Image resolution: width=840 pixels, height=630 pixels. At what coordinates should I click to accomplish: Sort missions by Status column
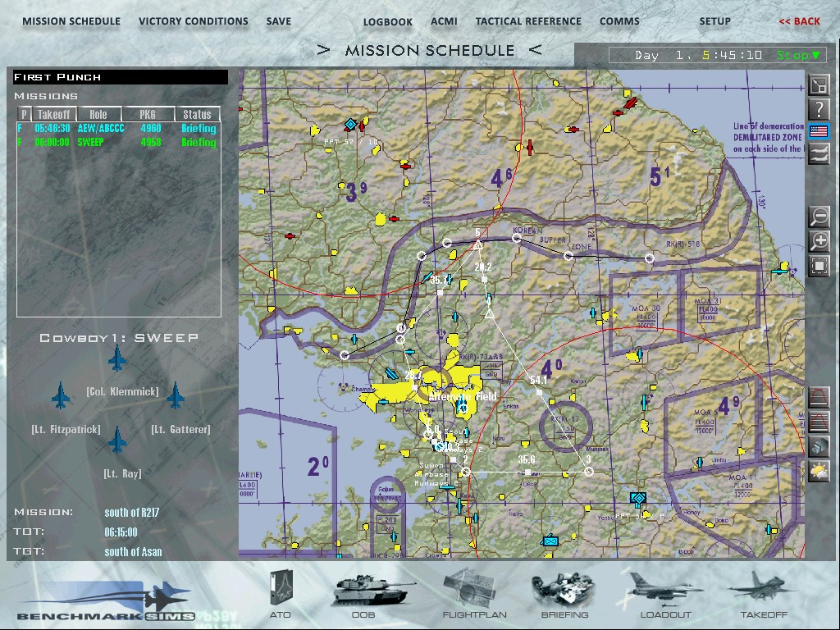click(197, 114)
